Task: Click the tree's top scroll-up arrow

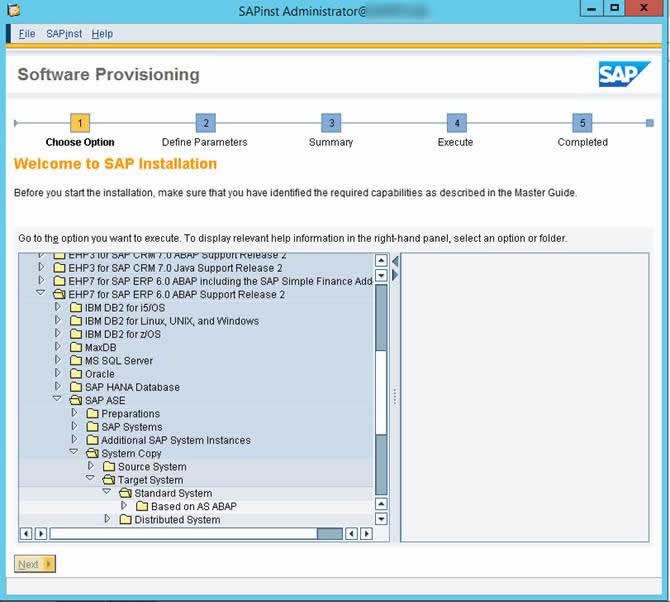Action: tap(381, 260)
